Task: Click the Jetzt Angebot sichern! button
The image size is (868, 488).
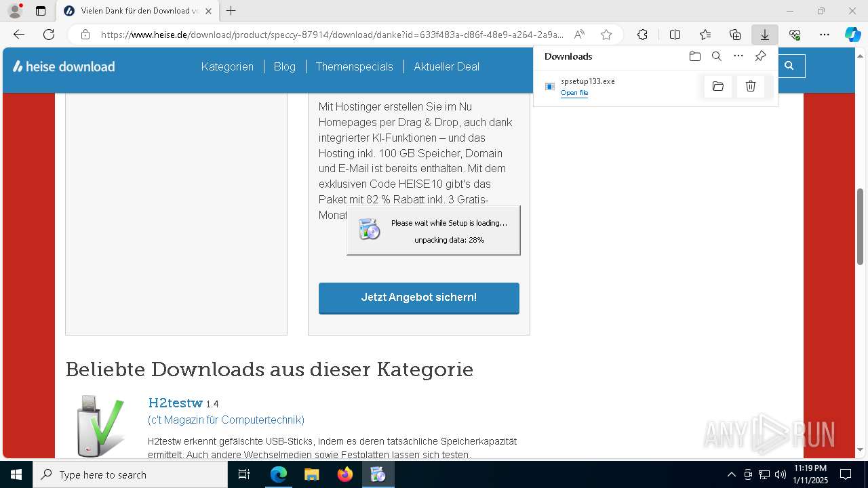Action: click(x=419, y=298)
